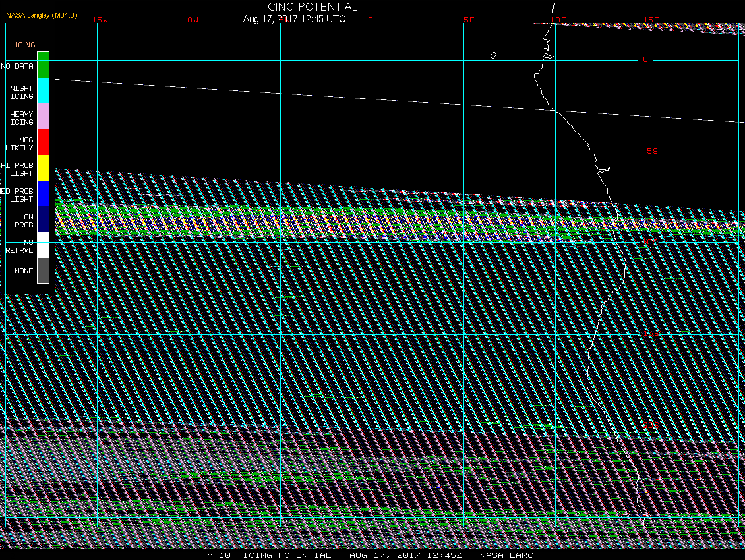
Task: Click the dark navy LOW PROB swatch
Action: [44, 219]
